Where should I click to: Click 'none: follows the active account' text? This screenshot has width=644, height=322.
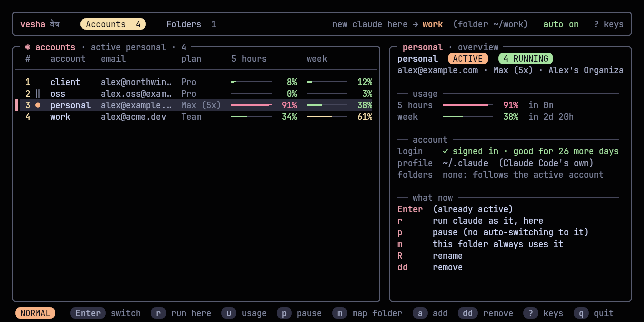[x=523, y=175]
